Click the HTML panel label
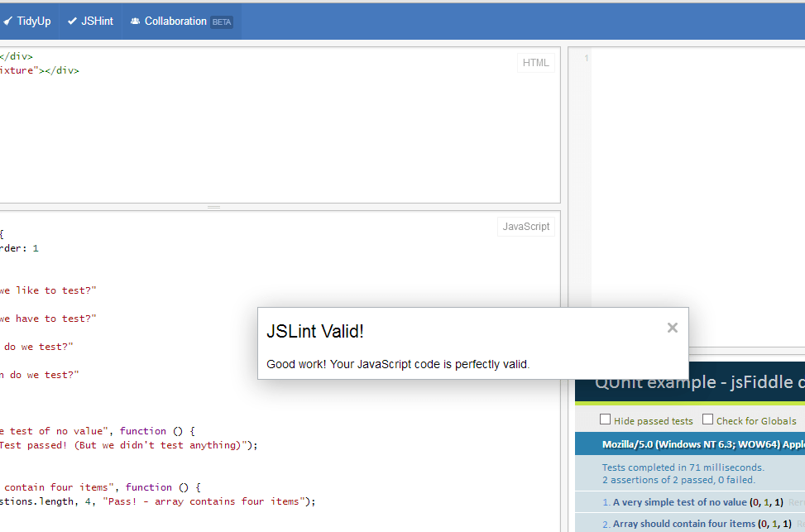The width and height of the screenshot is (805, 532). tap(536, 63)
